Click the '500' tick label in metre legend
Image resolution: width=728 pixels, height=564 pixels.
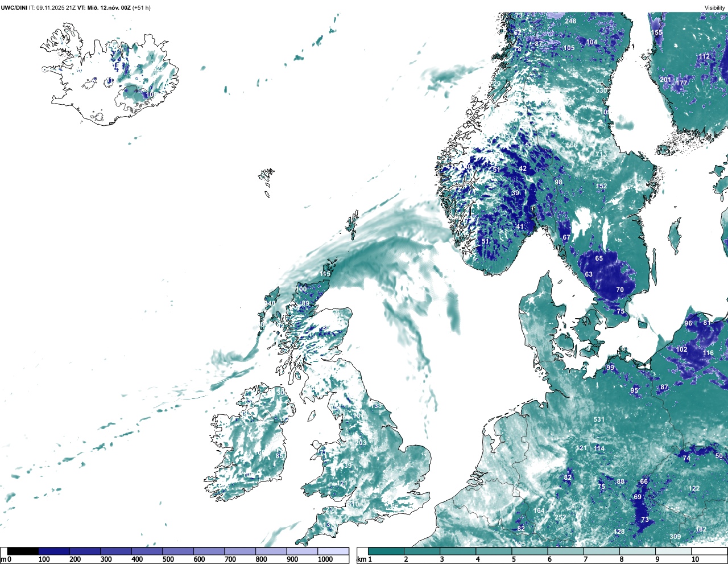coord(168,559)
